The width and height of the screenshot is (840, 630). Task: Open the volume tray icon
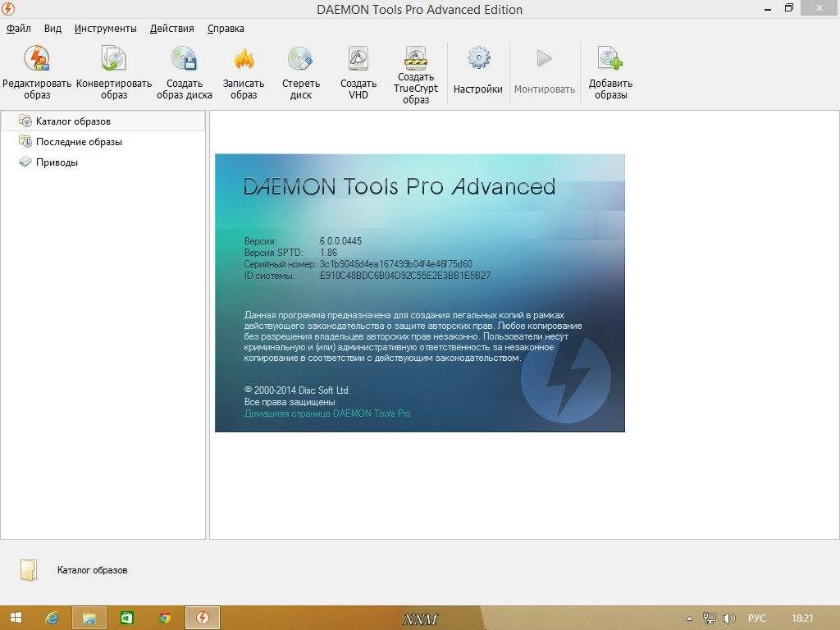click(728, 619)
